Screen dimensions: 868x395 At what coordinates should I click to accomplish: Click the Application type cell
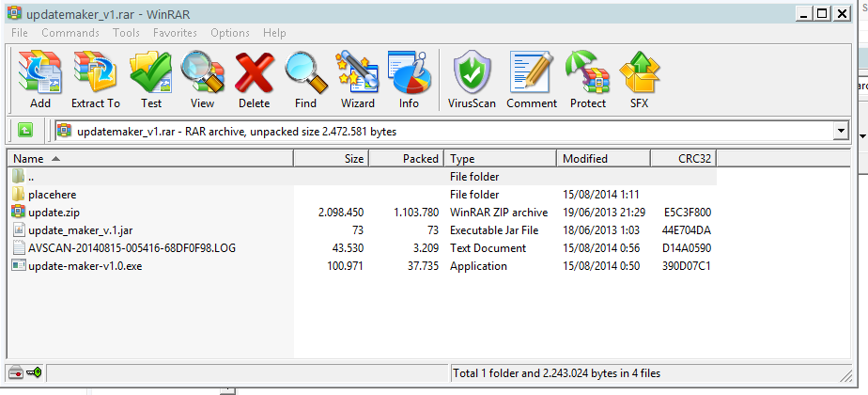tap(478, 266)
